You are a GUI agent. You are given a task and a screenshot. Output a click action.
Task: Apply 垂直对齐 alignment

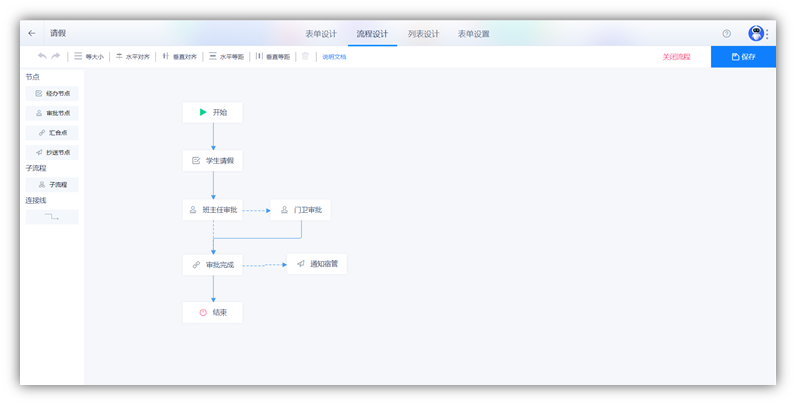coord(179,57)
